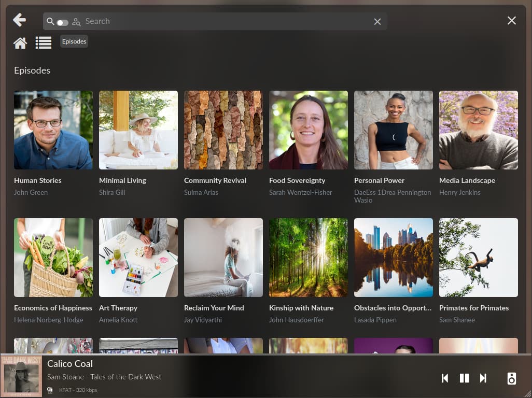This screenshot has width=532, height=398.
Task: Click the Food Sovereignty title link
Action: pyautogui.click(x=297, y=180)
